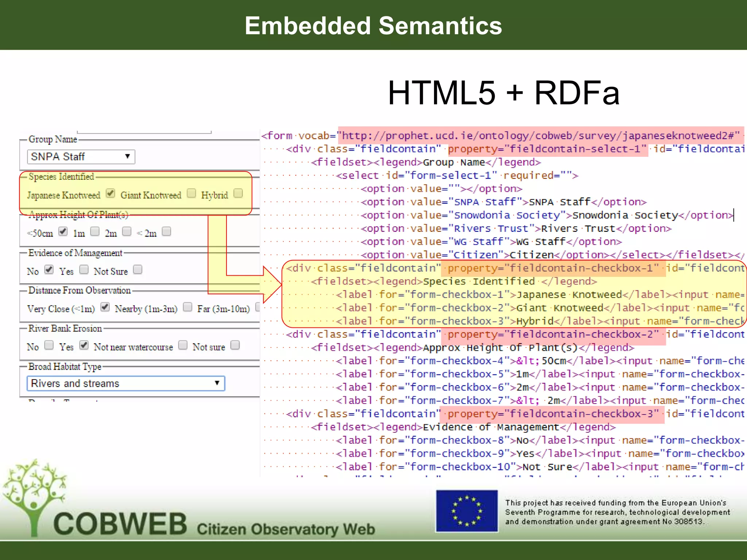The width and height of the screenshot is (747, 560).
Task: Click the HTML5 + RDFa heading
Action: tap(503, 93)
